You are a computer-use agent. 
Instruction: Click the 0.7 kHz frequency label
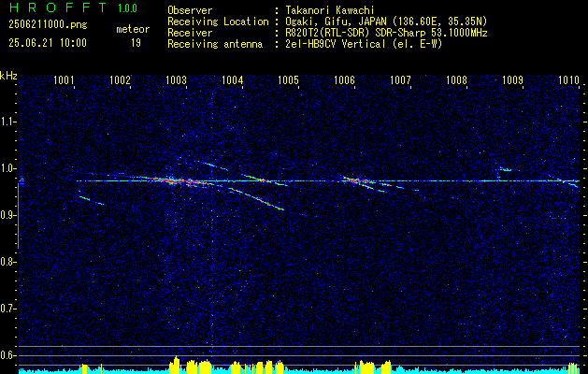pyautogui.click(x=7, y=309)
